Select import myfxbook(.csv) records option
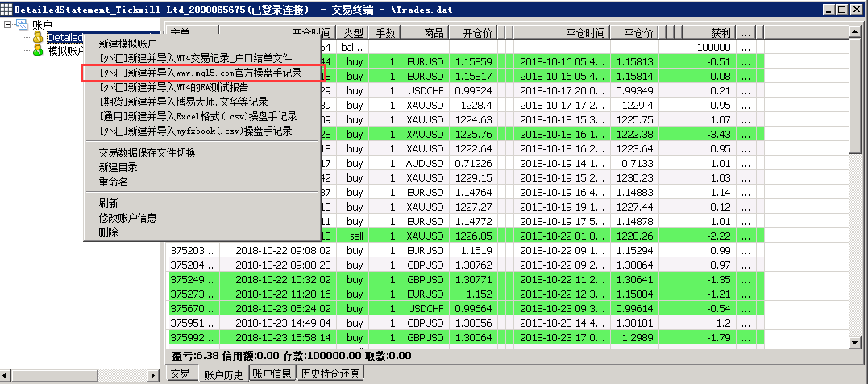The image size is (868, 384). [195, 130]
